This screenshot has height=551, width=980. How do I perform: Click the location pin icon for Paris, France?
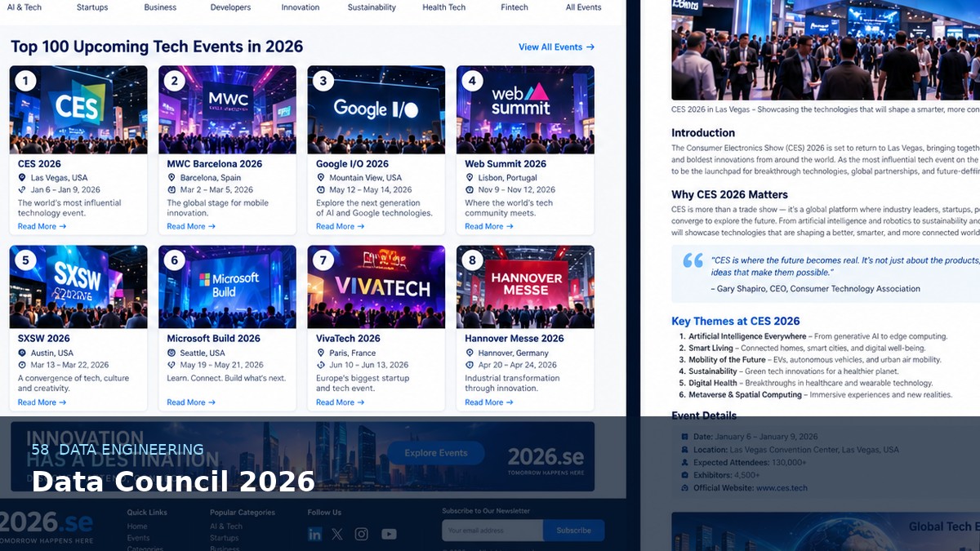click(320, 353)
